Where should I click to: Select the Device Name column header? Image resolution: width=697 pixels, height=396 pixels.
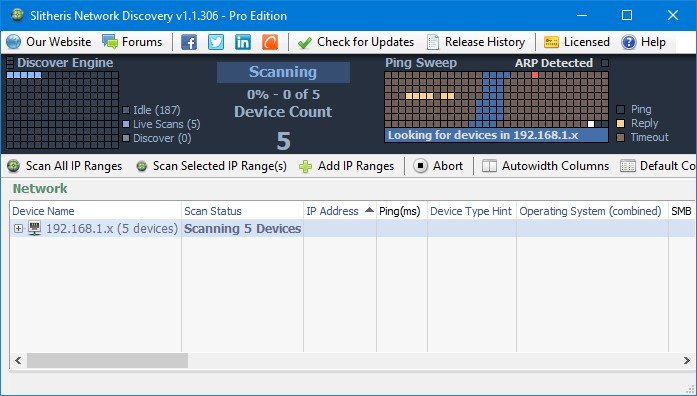tap(96, 211)
